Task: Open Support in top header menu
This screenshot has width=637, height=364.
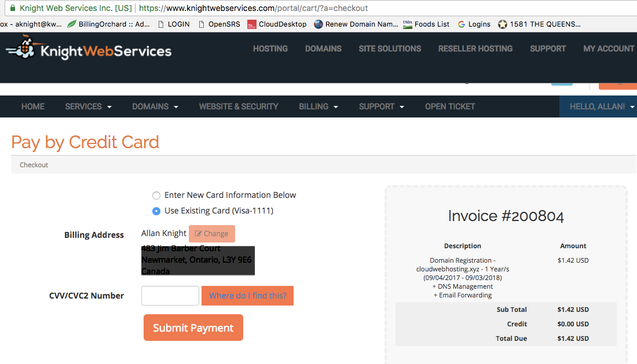Action: tap(548, 49)
